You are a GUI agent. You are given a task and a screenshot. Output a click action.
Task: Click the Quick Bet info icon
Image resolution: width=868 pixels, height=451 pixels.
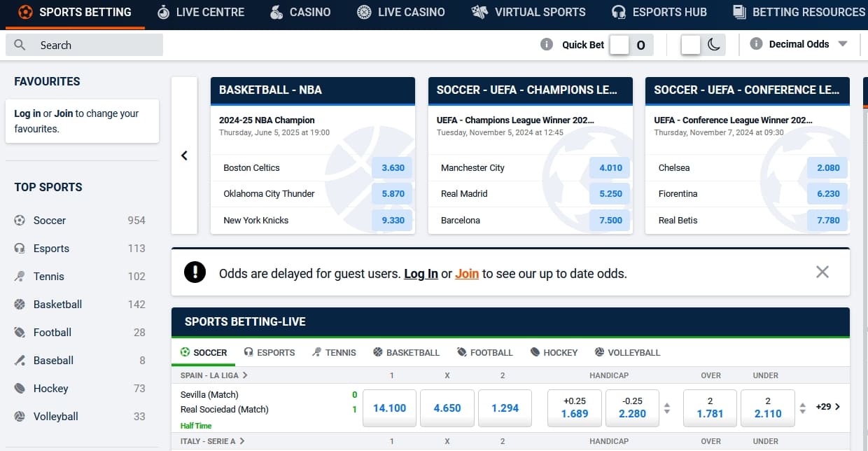(x=547, y=45)
